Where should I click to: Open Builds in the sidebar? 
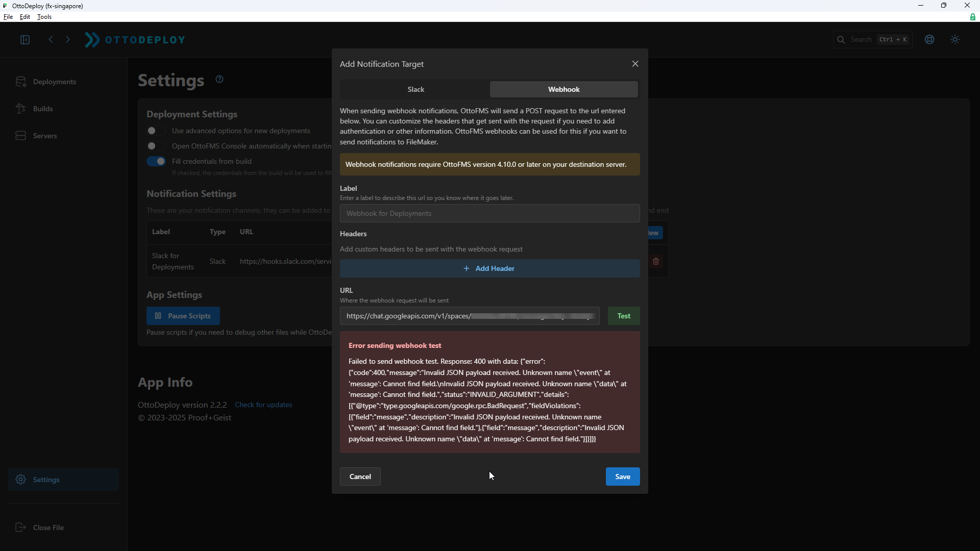63,109
